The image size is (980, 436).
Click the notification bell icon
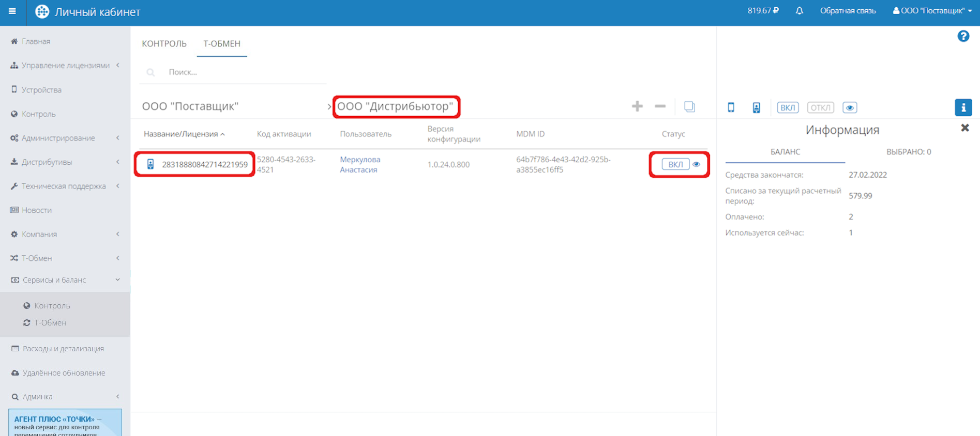[799, 11]
